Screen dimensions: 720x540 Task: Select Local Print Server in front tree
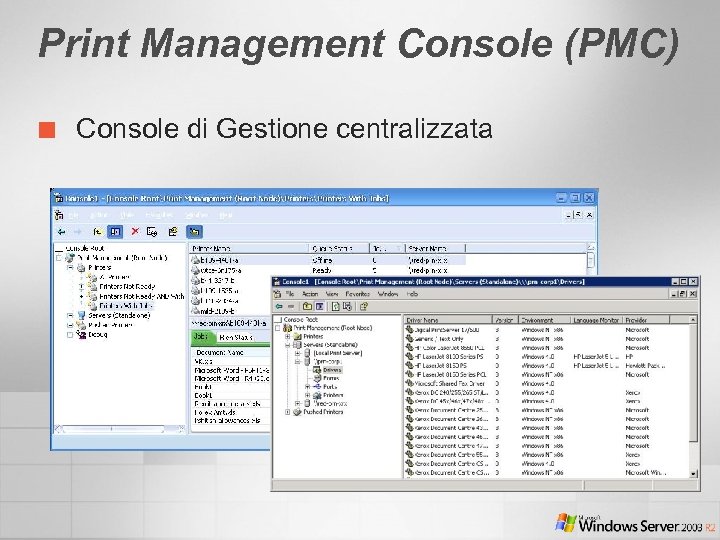click(x=338, y=353)
